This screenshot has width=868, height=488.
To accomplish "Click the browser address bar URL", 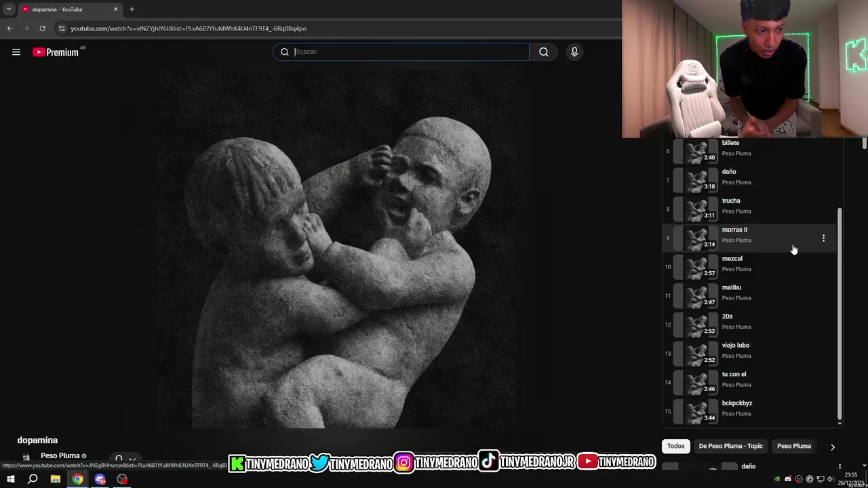I will coord(189,28).
